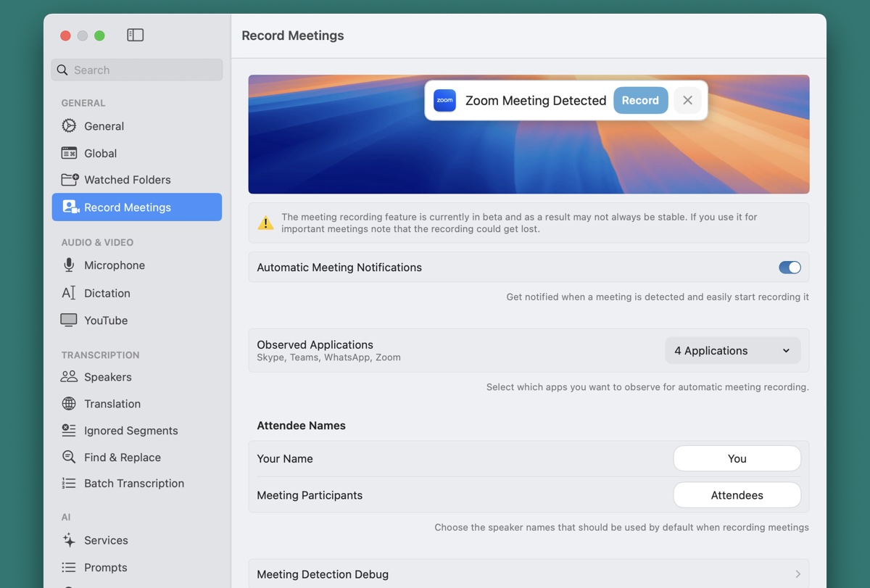Click the Find & Replace sidebar label
Viewport: 870px width, 588px height.
click(x=123, y=457)
